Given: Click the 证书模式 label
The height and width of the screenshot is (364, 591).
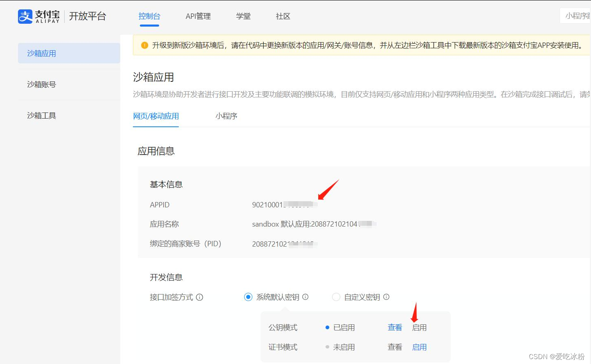Looking at the screenshot, I should 283,347.
